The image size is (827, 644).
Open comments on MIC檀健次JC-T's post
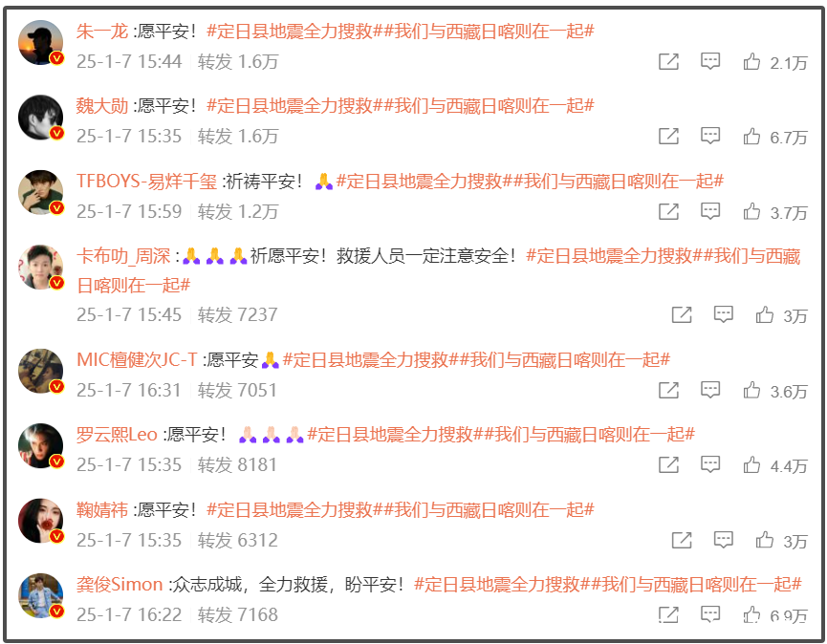pos(710,390)
